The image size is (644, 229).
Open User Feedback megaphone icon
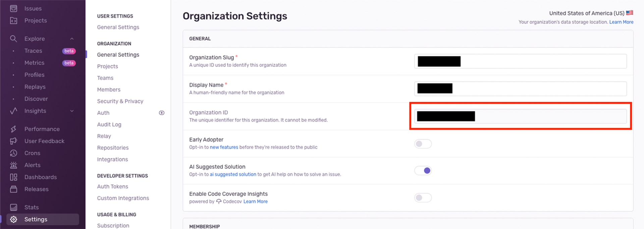(x=13, y=141)
